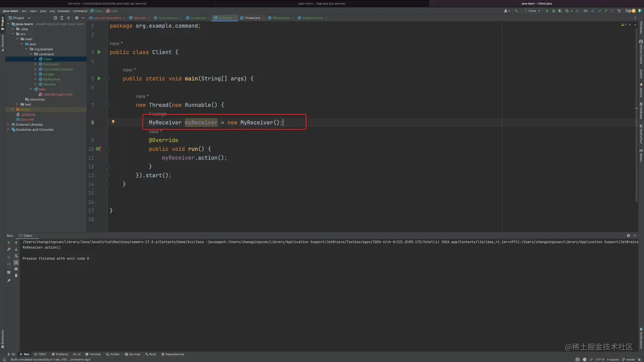Click the master branch widget in status bar
The height and width of the screenshot is (362, 644).
(x=629, y=359)
